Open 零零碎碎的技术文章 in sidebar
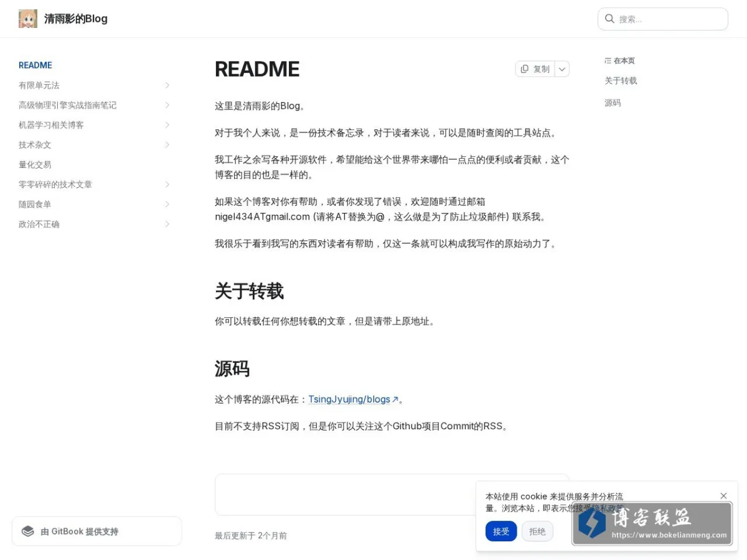 point(55,185)
